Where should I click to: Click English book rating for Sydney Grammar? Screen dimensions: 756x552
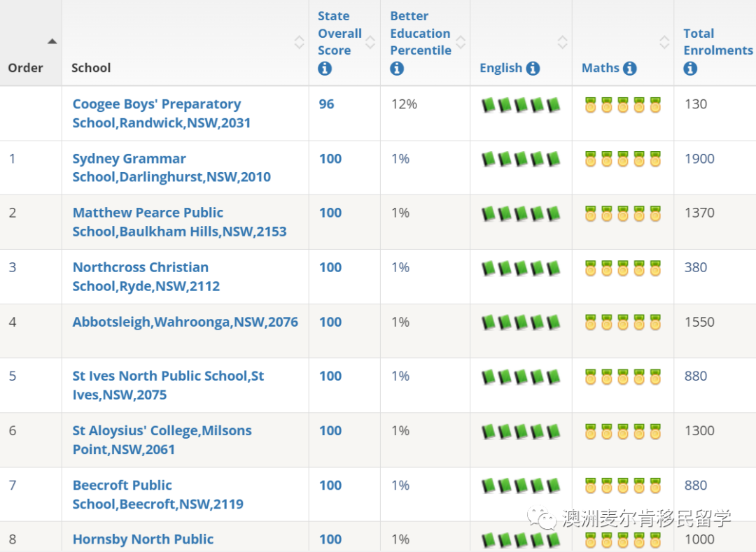point(521,159)
